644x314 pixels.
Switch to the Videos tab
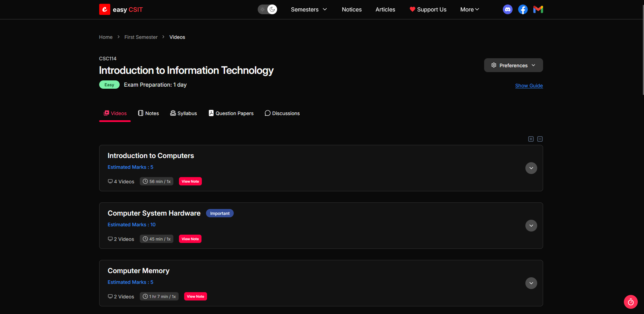(115, 113)
